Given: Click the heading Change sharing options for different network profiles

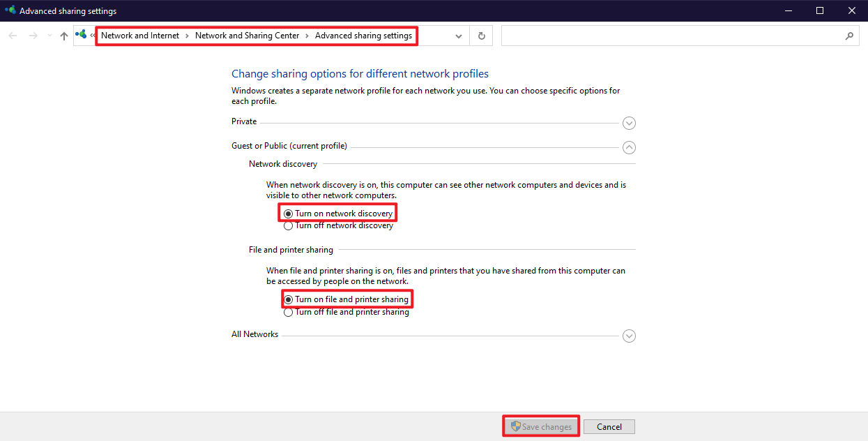Looking at the screenshot, I should coord(360,74).
